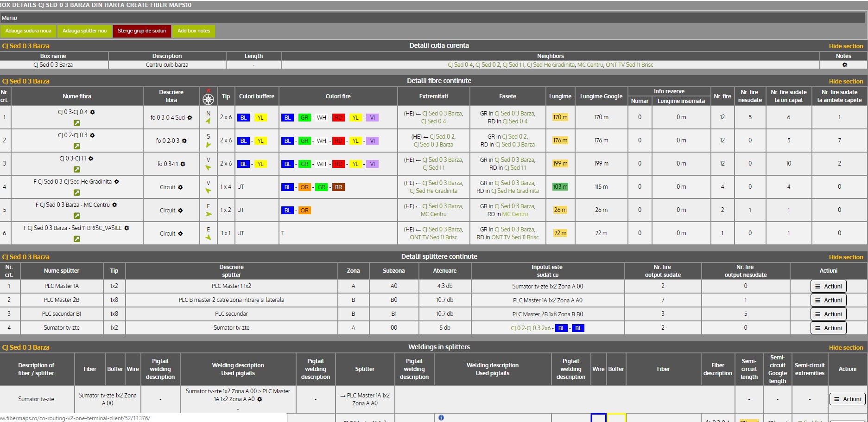
Task: Hide the Detalii cutia curenta section
Action: tap(846, 46)
